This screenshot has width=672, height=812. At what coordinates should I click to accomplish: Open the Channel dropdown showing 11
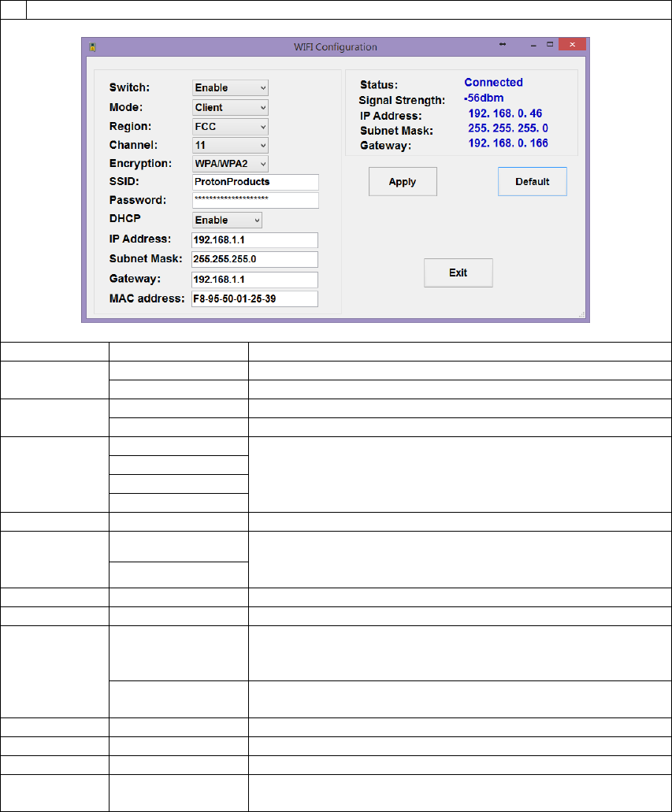pos(230,146)
